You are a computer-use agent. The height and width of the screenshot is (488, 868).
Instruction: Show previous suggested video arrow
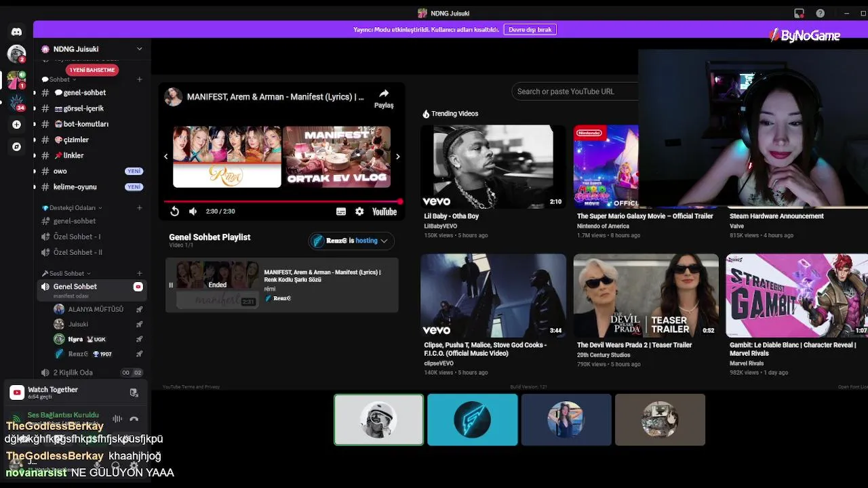[x=165, y=157]
